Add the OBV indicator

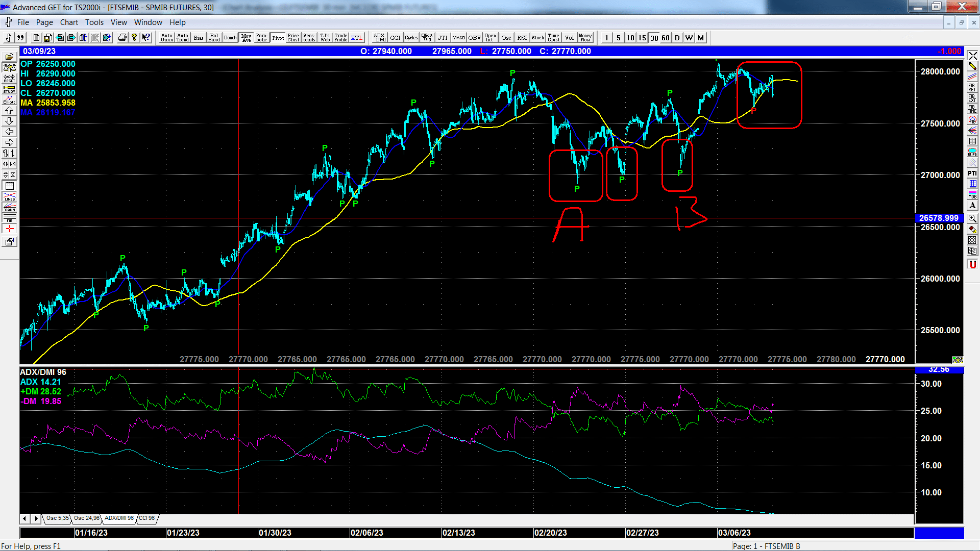click(475, 38)
